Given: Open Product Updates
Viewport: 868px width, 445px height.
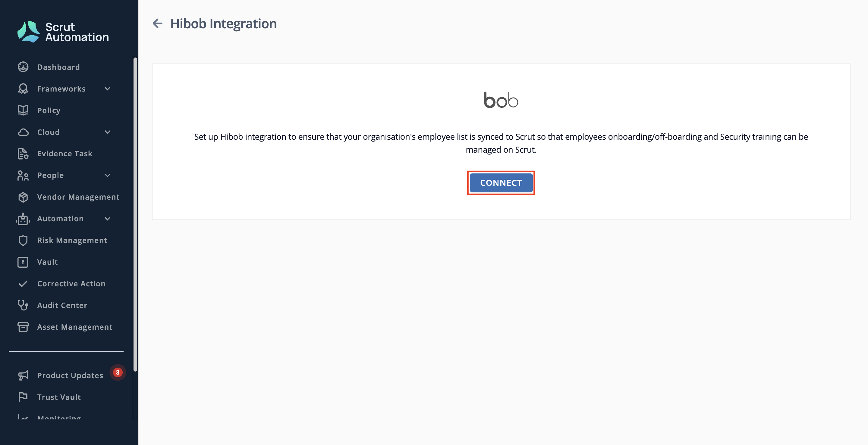Looking at the screenshot, I should (70, 375).
